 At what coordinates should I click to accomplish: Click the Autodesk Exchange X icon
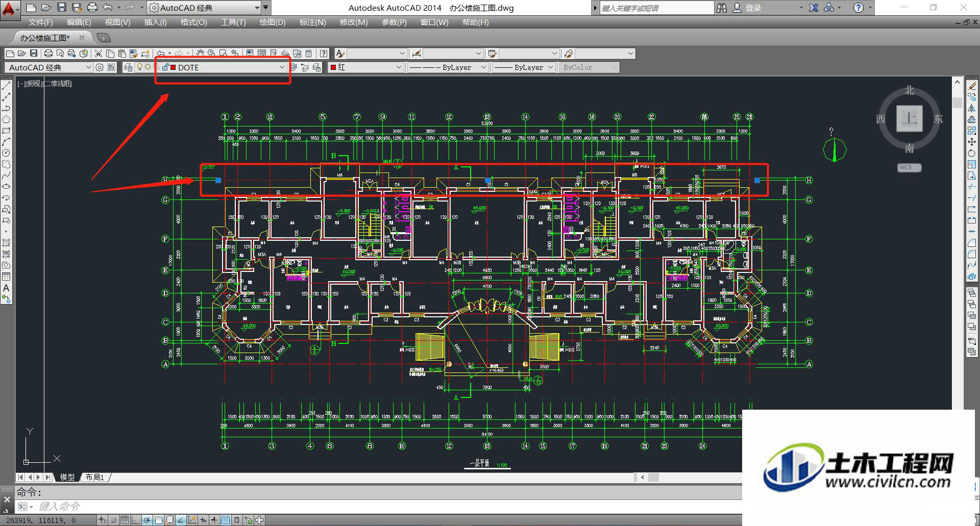tap(814, 8)
